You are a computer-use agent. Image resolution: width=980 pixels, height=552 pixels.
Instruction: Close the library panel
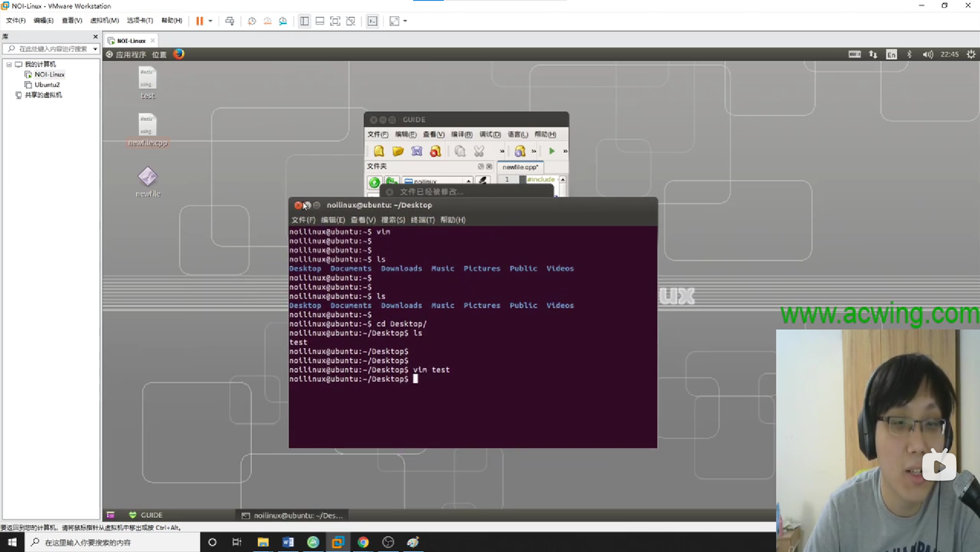pyautogui.click(x=95, y=36)
